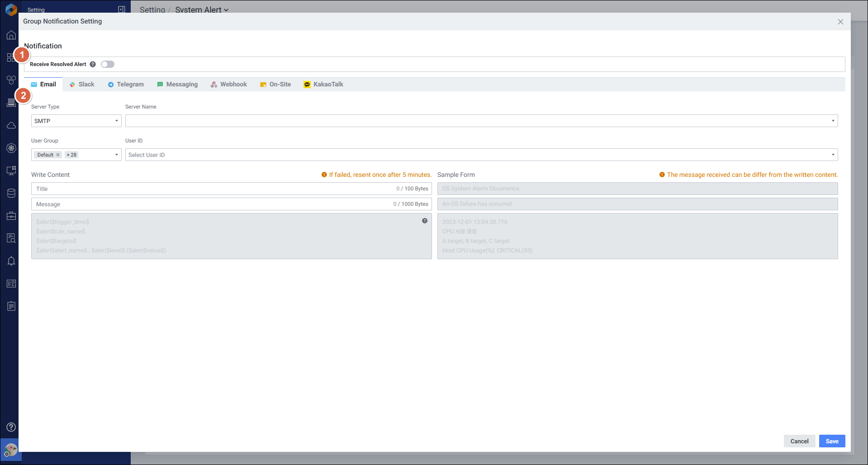Select the KakaoTalk tab

pos(323,84)
